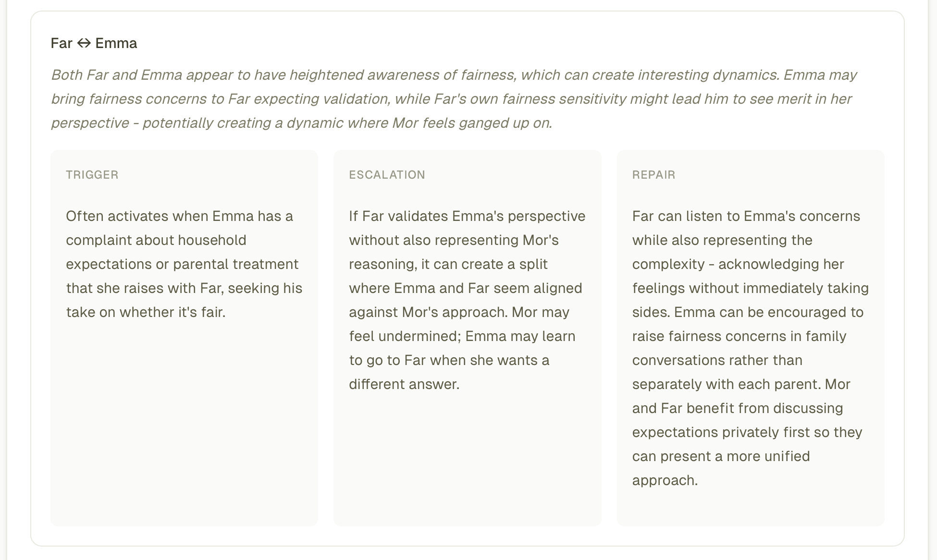Viewport: 937px width, 560px height.
Task: Click the line "If Far validates Emma's perspective"
Action: tap(467, 216)
